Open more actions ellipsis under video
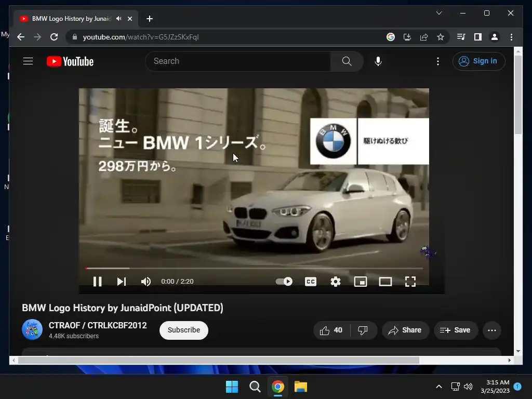 tap(492, 330)
